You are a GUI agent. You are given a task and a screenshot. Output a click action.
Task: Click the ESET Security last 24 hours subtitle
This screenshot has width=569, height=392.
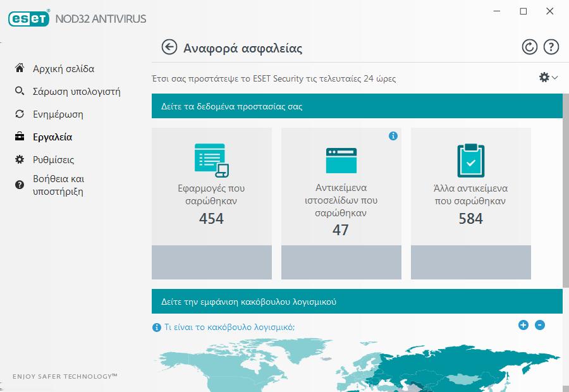pos(274,78)
